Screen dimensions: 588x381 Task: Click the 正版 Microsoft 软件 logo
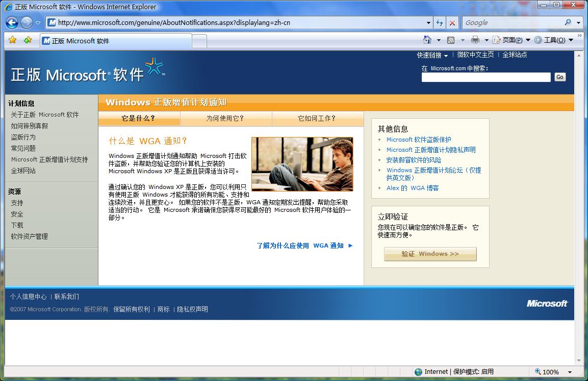coord(88,71)
